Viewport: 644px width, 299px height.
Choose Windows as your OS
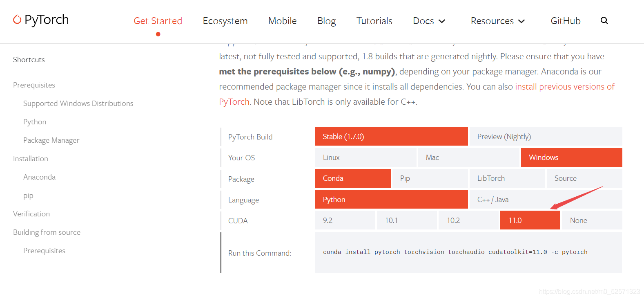571,157
